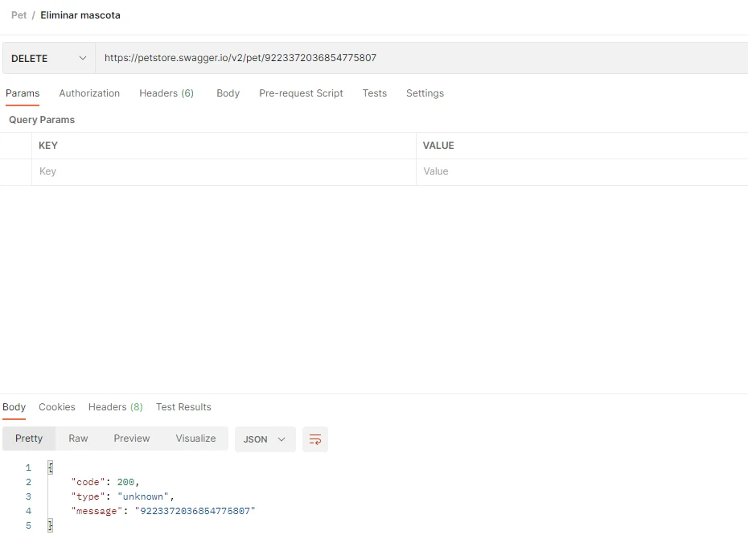Click the Query Params heading

click(x=42, y=120)
